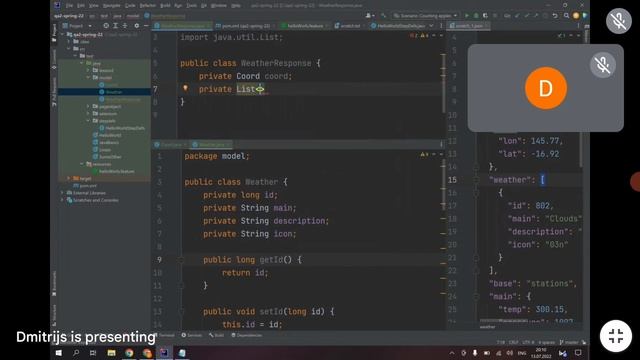Switch to the helloWorld.feature editor tab

pyautogui.click(x=305, y=26)
